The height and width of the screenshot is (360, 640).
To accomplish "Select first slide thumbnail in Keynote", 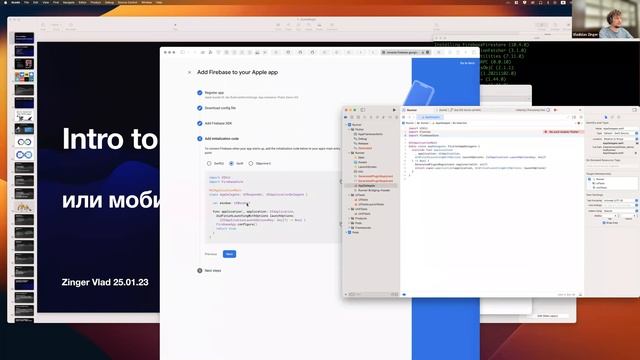I will tap(24, 38).
